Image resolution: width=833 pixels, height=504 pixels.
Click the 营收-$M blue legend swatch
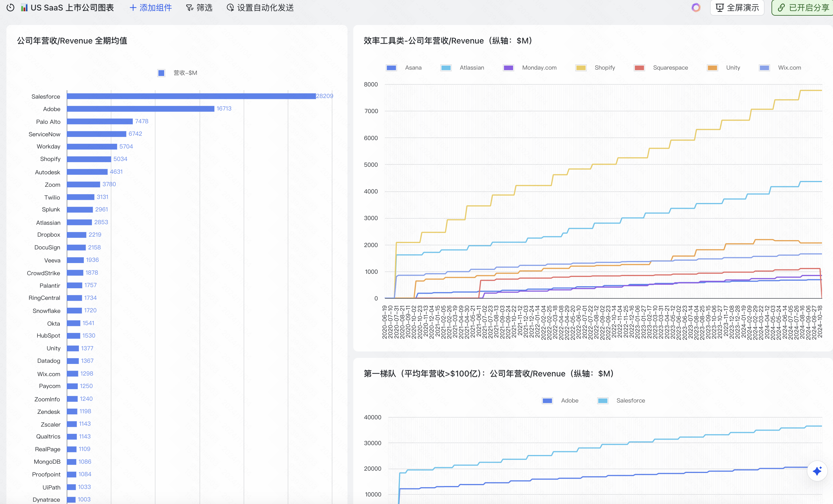click(161, 73)
